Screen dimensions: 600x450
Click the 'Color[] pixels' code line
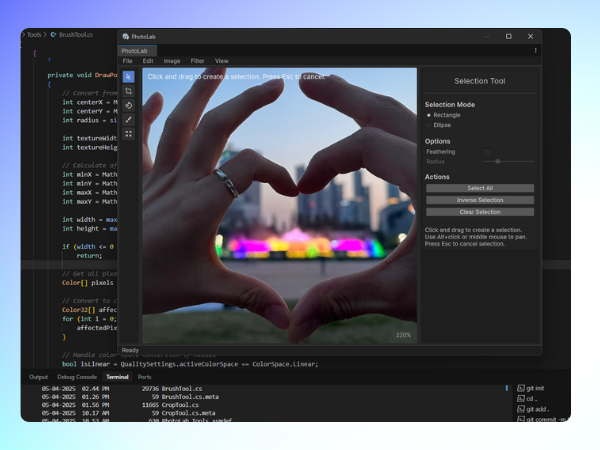point(88,283)
